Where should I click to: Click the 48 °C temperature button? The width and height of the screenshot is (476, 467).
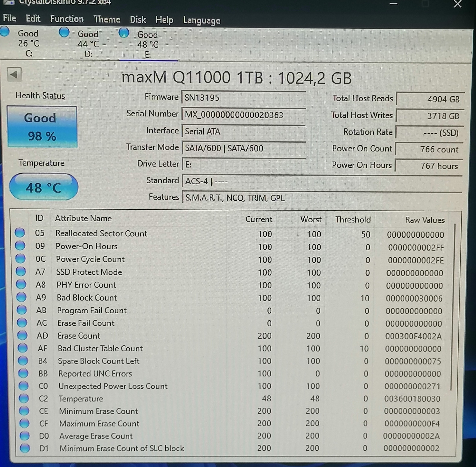pyautogui.click(x=44, y=187)
